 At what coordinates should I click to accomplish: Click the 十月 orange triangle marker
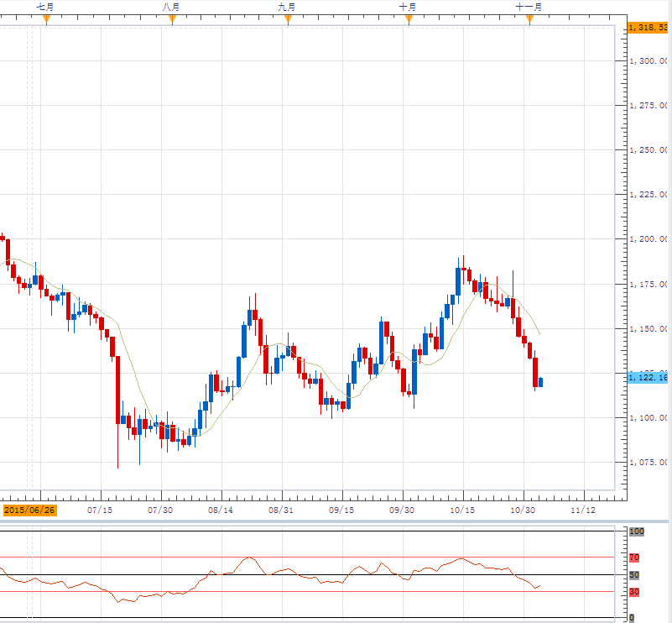[x=409, y=20]
